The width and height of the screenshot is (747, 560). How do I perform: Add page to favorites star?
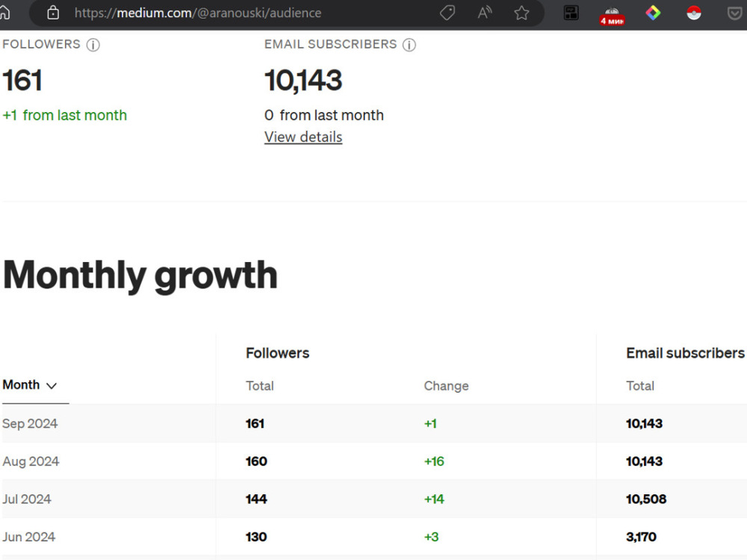(521, 13)
